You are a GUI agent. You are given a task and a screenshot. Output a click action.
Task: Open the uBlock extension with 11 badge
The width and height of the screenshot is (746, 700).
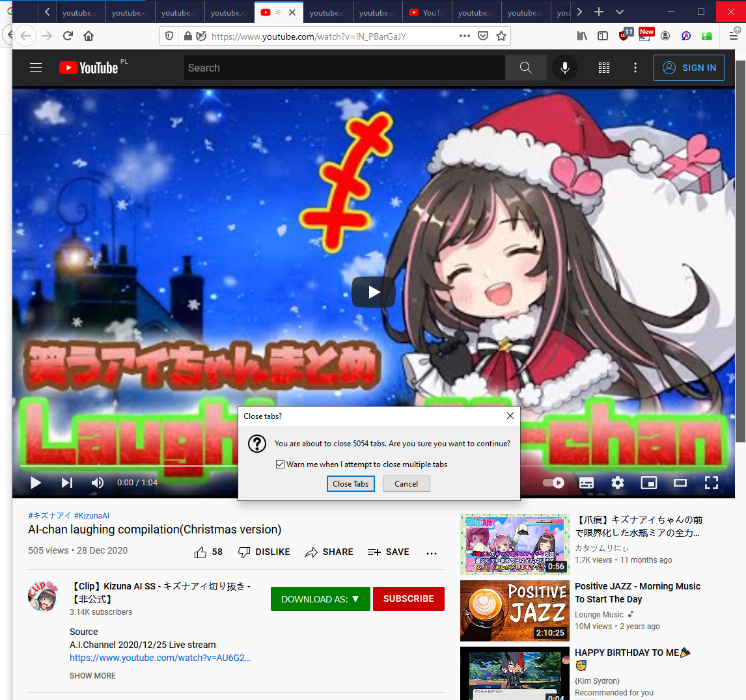(x=625, y=34)
